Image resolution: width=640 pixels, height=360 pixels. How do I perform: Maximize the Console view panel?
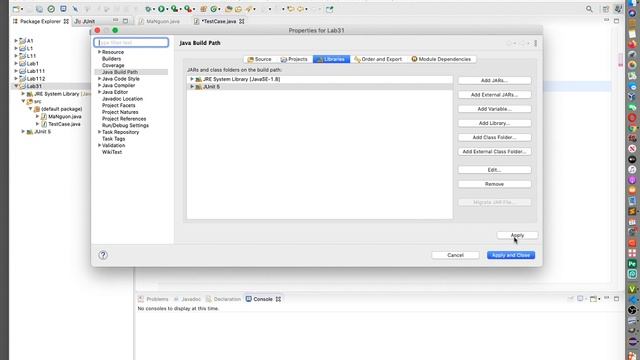tap(616, 299)
